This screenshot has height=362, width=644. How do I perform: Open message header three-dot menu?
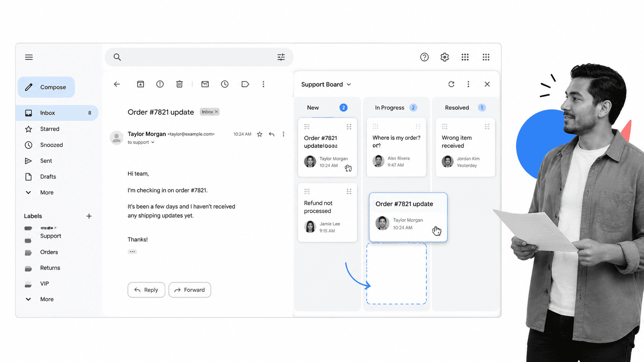283,134
